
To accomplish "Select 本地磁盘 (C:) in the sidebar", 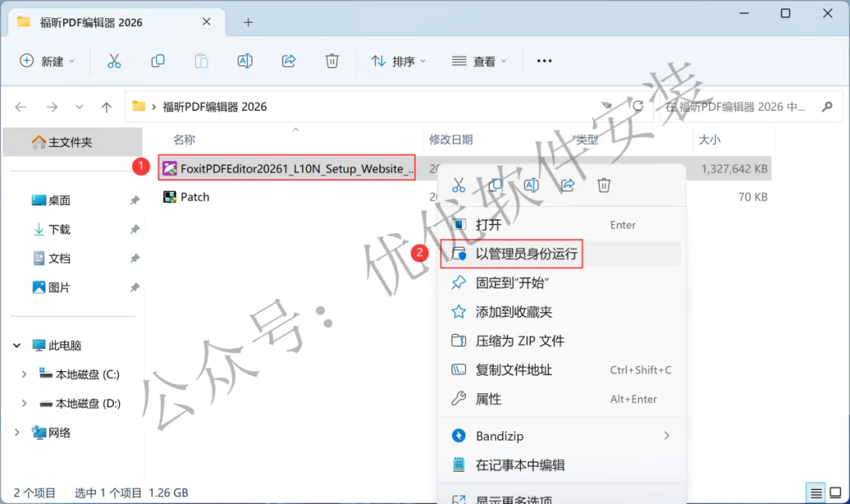I will (79, 374).
